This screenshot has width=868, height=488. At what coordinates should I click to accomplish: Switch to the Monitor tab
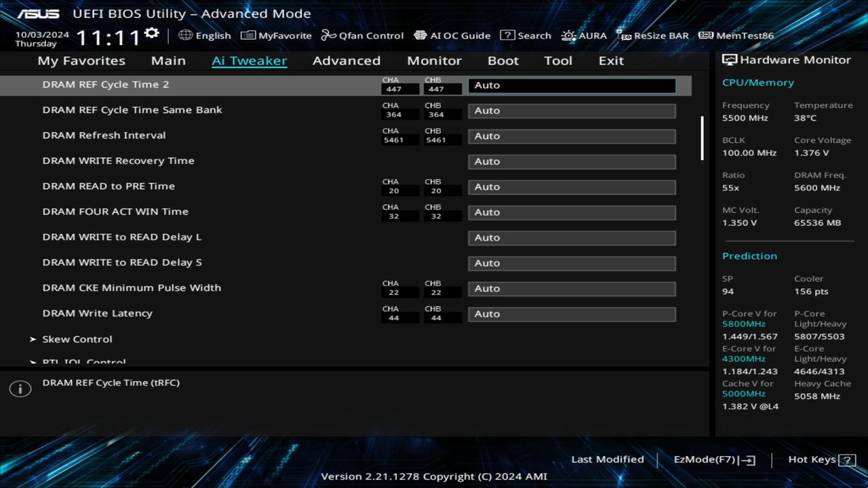tap(434, 60)
